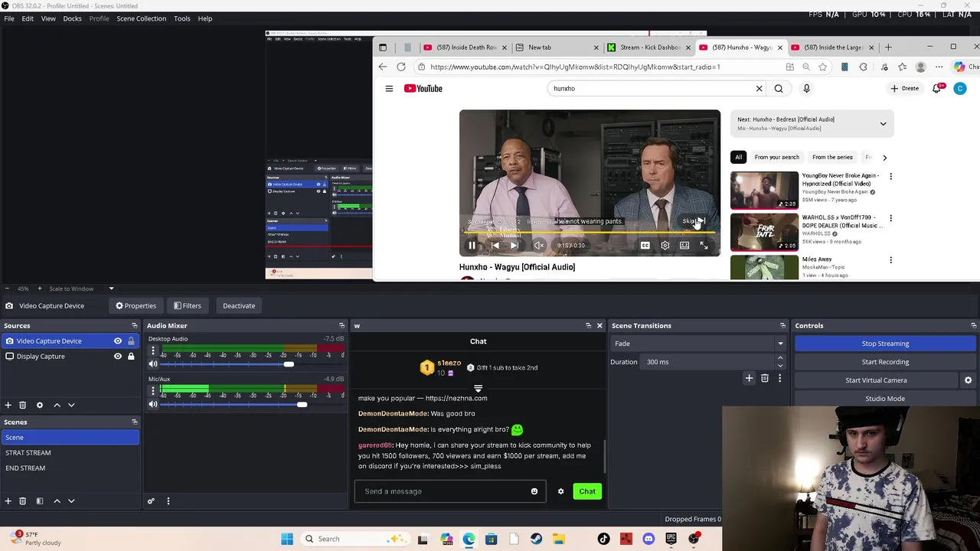This screenshot has height=551, width=980.
Task: Open scene filters icon in Scenes panel
Action: pos(40,501)
